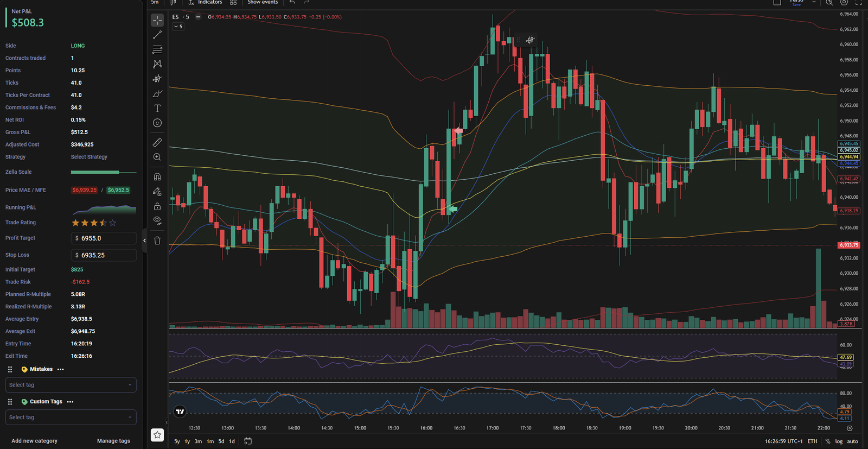Open the Fibonacci retracement tool
This screenshot has height=449, width=868.
(157, 49)
